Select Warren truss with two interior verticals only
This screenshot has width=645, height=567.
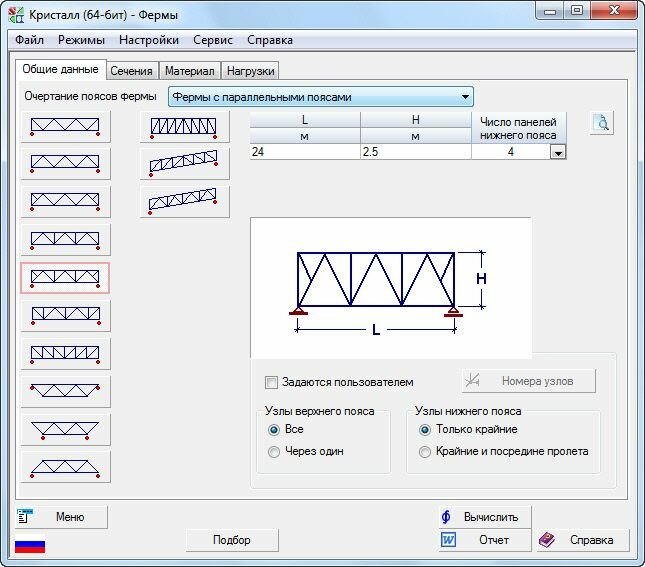65,240
